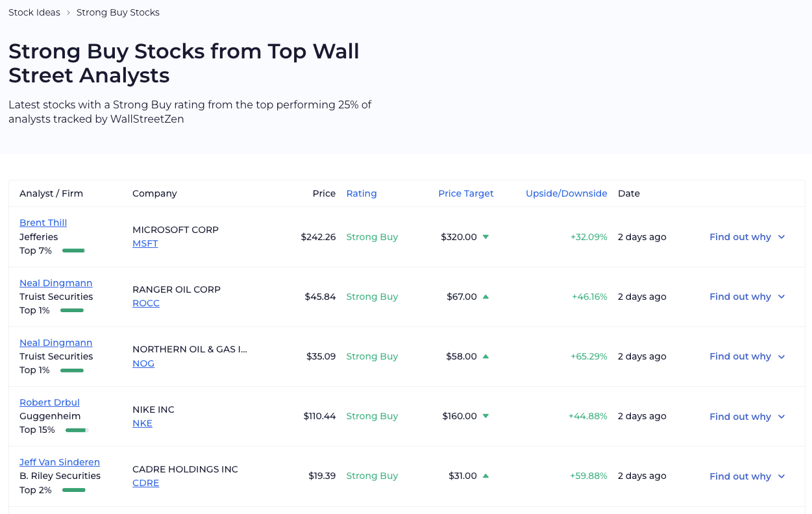
Task: View Neal Dingmann's analyst profile
Action: point(56,282)
